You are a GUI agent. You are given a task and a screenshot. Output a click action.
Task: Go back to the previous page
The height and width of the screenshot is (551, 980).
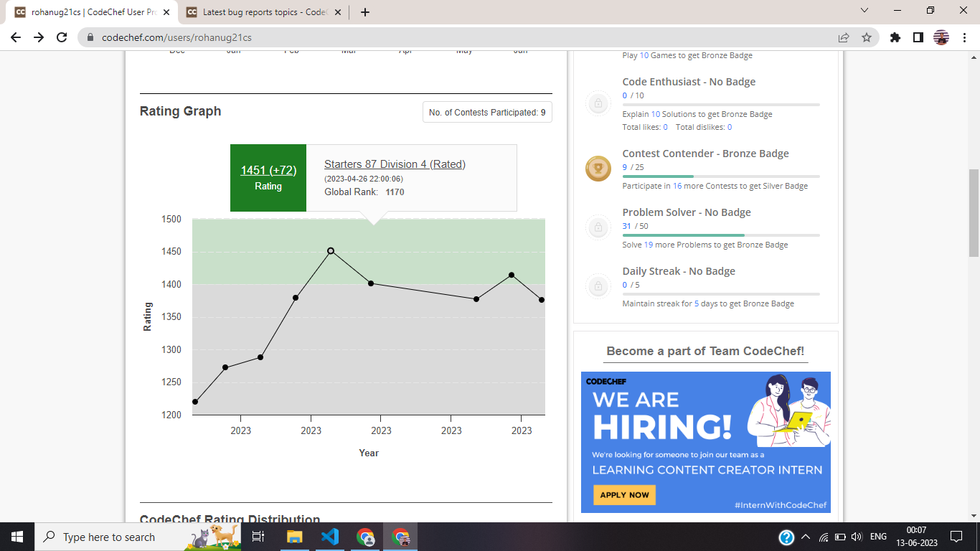click(x=16, y=37)
